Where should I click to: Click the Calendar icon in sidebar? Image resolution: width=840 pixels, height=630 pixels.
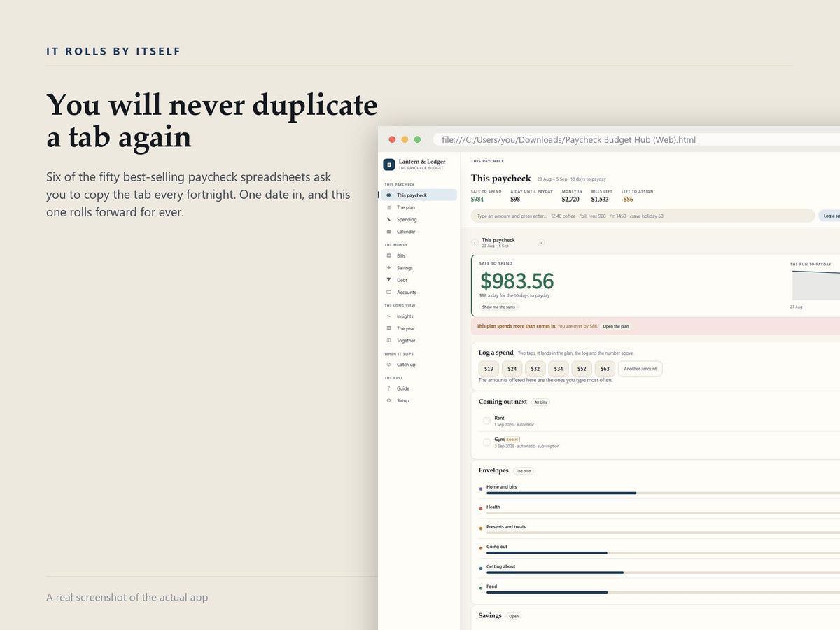(x=388, y=231)
